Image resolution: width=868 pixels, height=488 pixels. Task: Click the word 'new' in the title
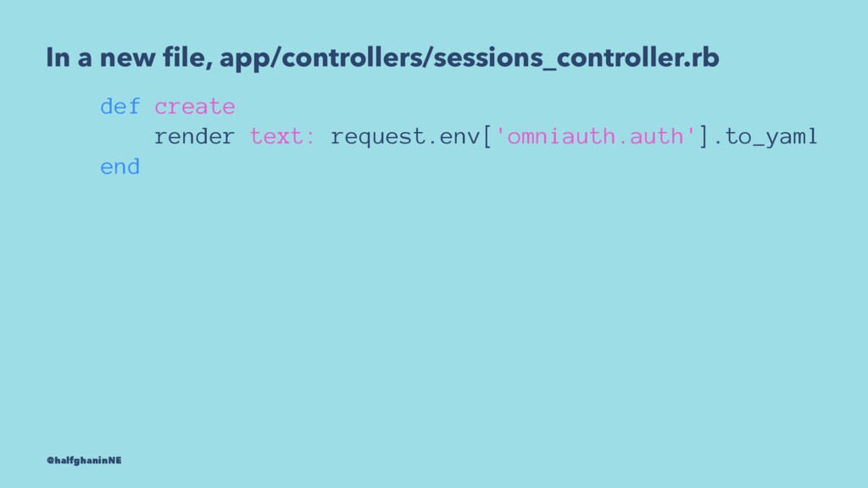click(128, 58)
